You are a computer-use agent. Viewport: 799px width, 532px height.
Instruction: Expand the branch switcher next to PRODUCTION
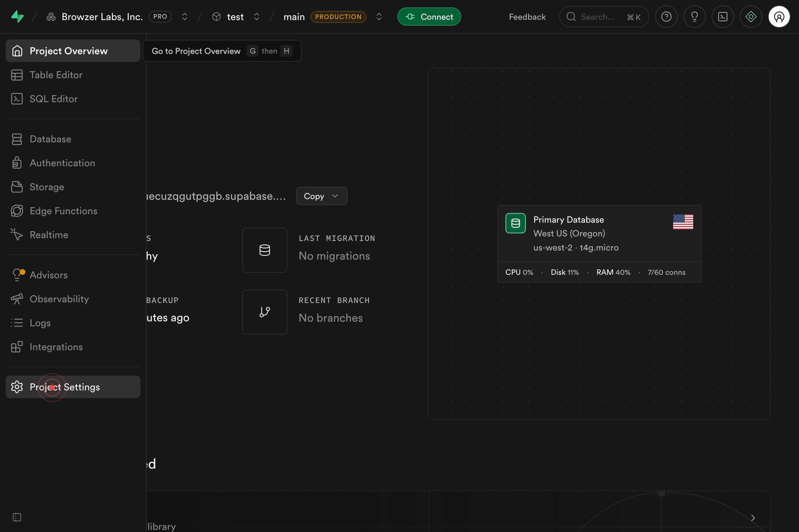click(379, 17)
